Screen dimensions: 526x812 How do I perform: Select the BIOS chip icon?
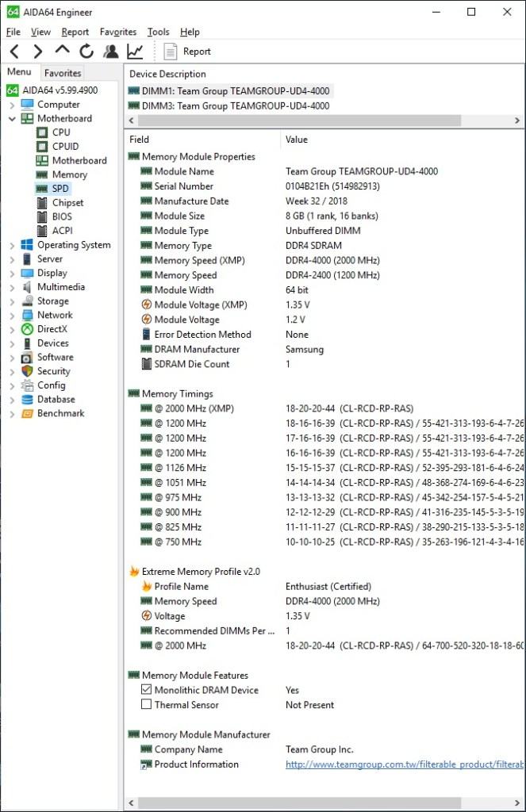click(x=42, y=216)
